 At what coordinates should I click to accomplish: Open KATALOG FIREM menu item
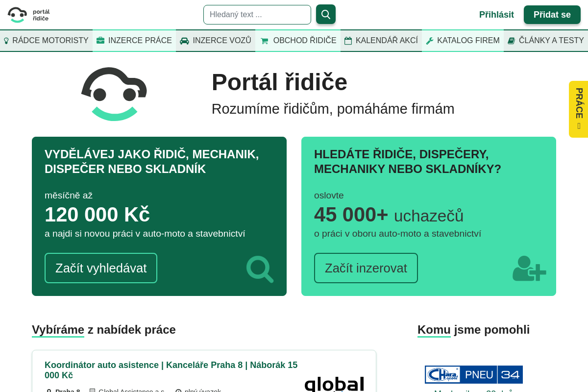[x=463, y=41]
